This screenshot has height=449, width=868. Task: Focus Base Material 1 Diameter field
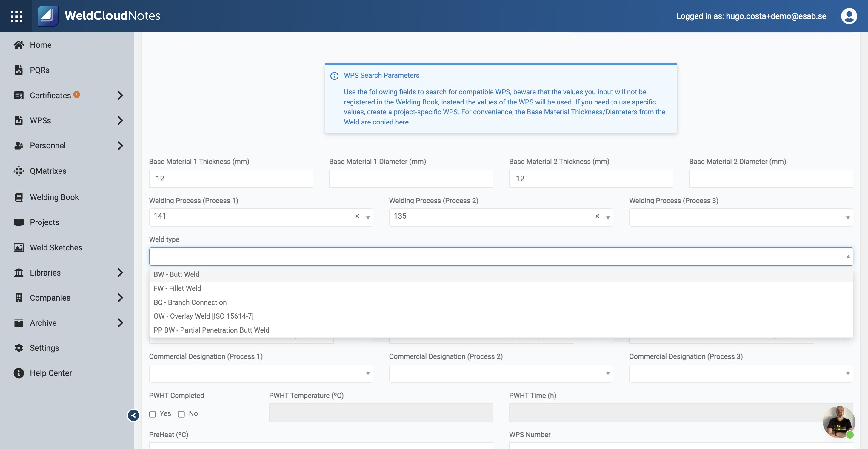[411, 179]
